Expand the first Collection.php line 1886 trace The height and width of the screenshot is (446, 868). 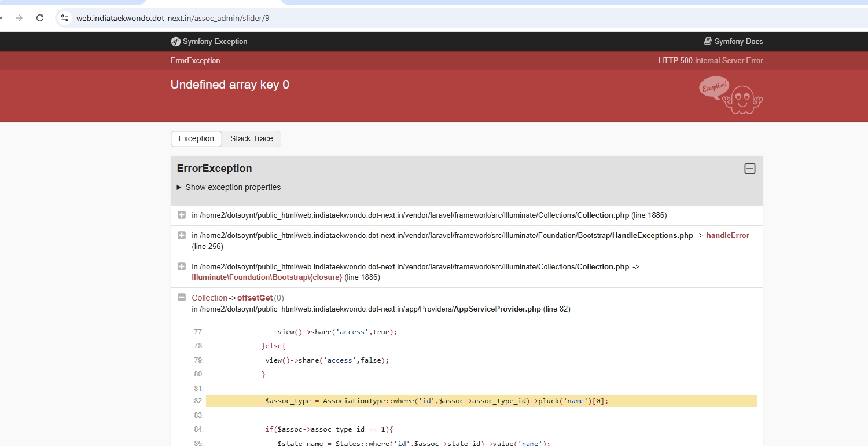[x=182, y=215]
